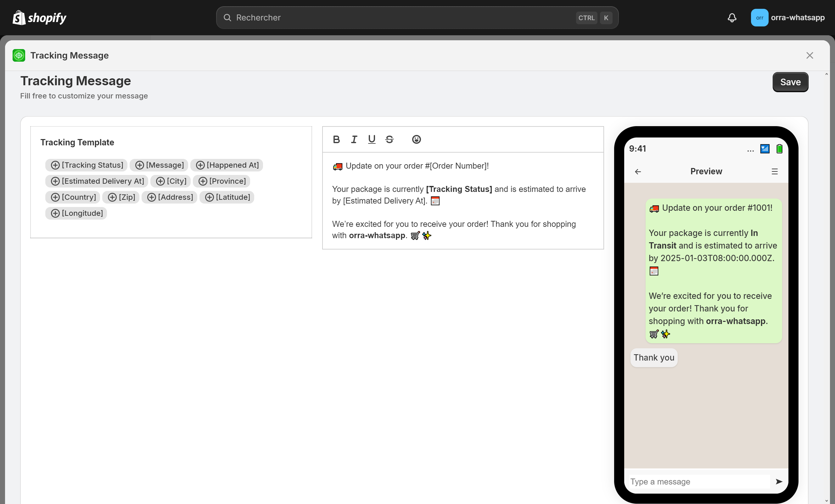Screen dimensions: 835x504
Task: Save the tracking message
Action: (x=790, y=82)
